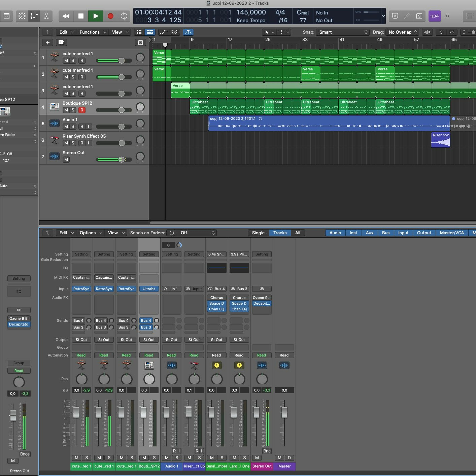Open the Scissors editors icon
This screenshot has width=476, height=476.
click(x=46, y=16)
